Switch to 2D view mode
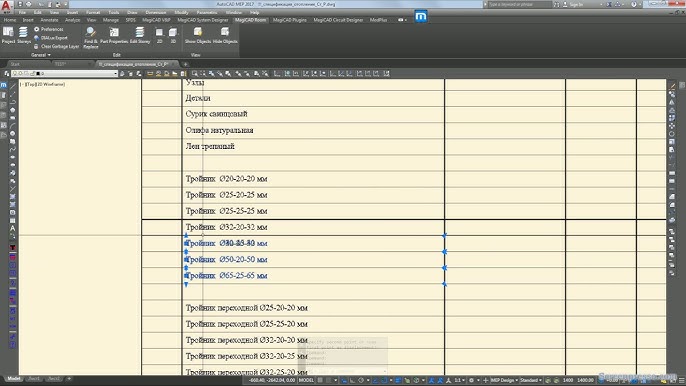The width and height of the screenshot is (686, 386). 159,35
